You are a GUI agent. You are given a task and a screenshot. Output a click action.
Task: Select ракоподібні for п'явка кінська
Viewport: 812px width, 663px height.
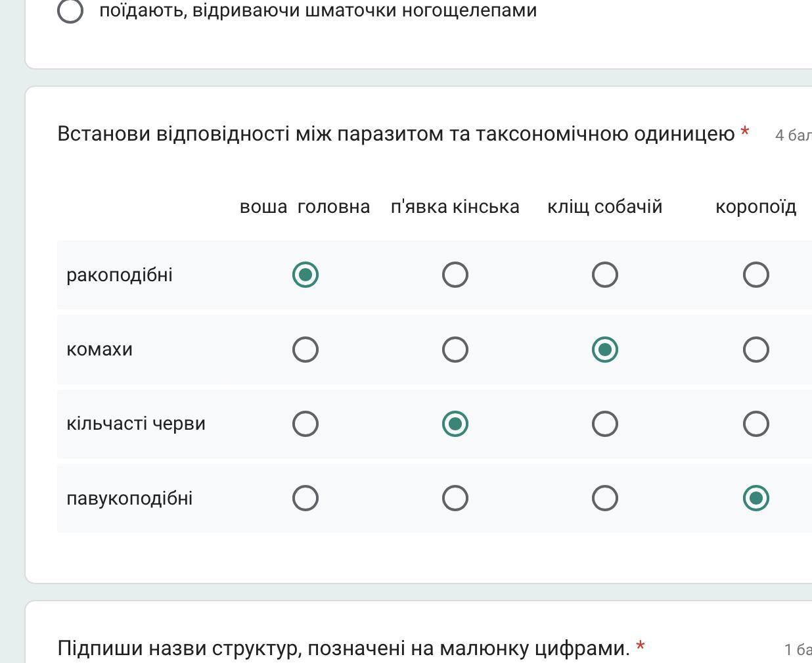[x=455, y=275]
